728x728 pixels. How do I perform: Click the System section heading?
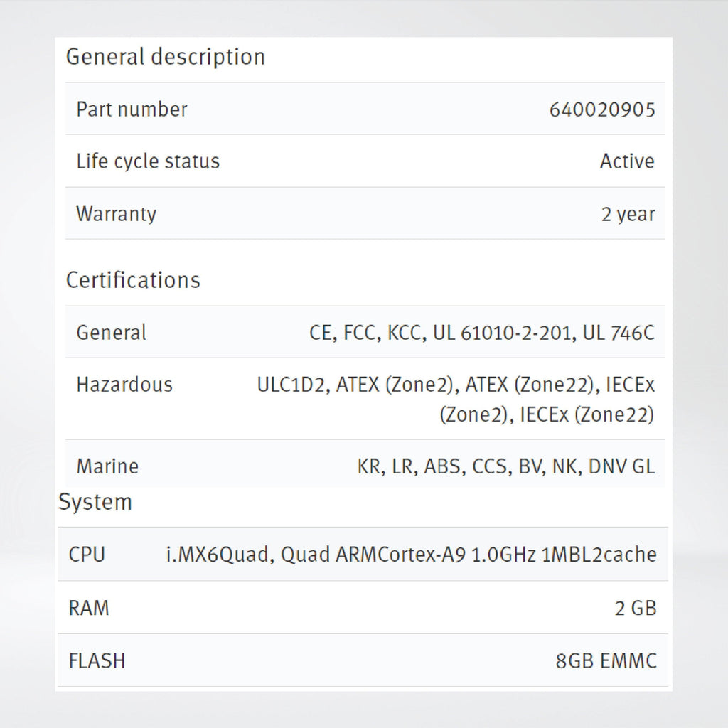pos(95,503)
